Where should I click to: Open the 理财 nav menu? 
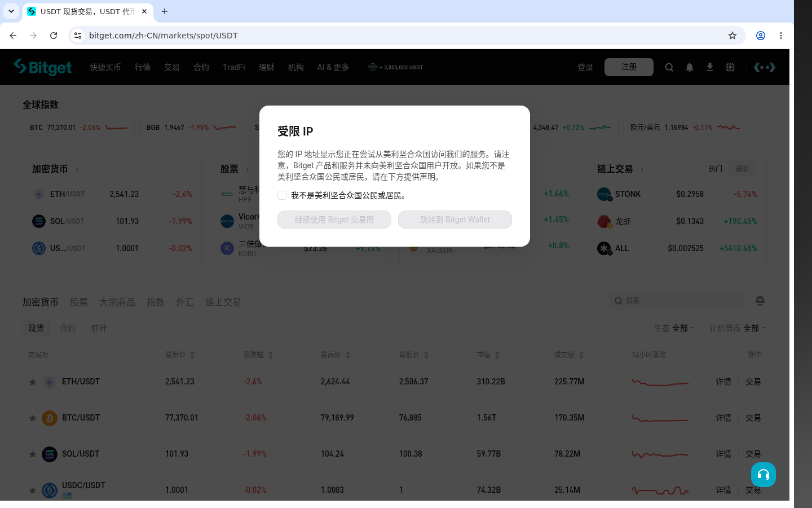point(267,67)
